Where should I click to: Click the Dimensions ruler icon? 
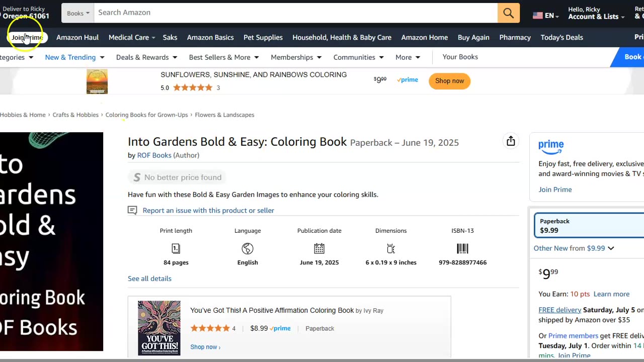point(391,248)
